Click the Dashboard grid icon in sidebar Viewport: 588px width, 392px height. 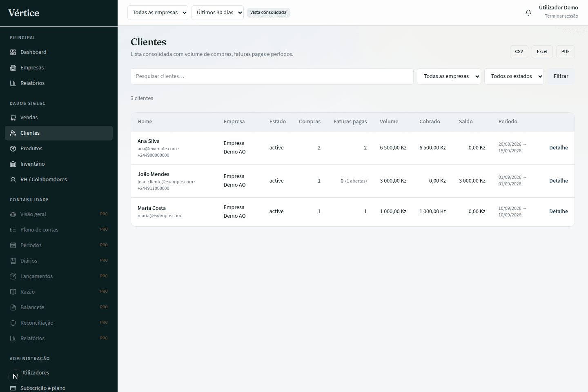pyautogui.click(x=13, y=52)
